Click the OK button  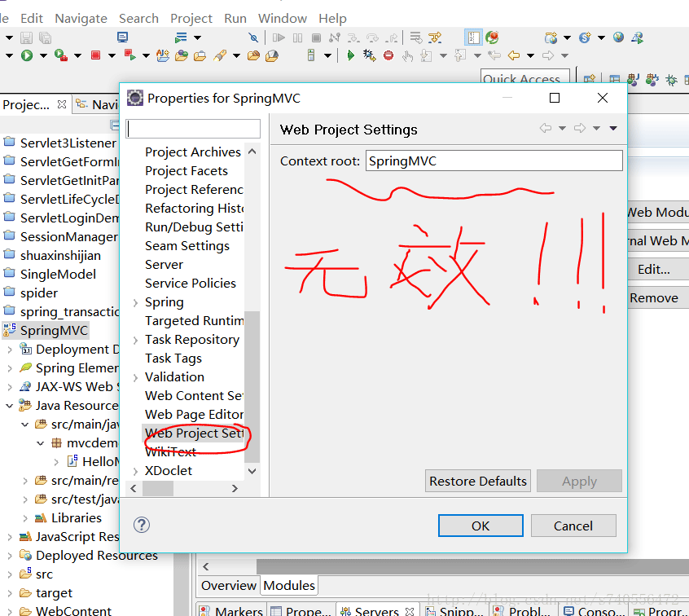point(481,526)
